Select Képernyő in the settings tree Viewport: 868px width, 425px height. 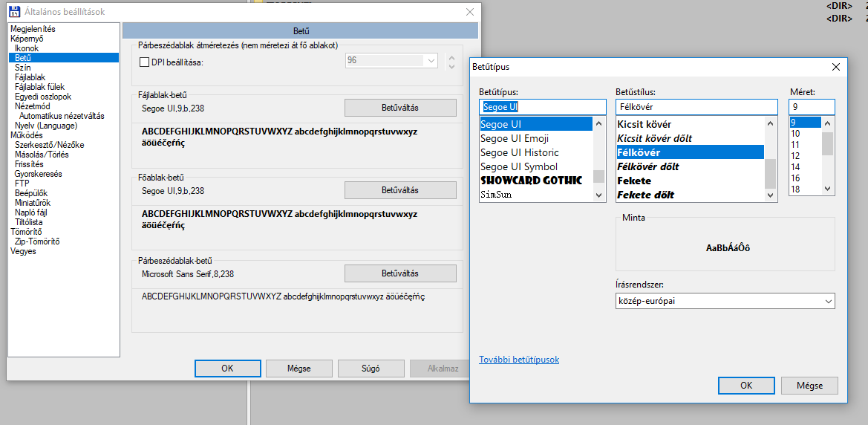pyautogui.click(x=27, y=39)
